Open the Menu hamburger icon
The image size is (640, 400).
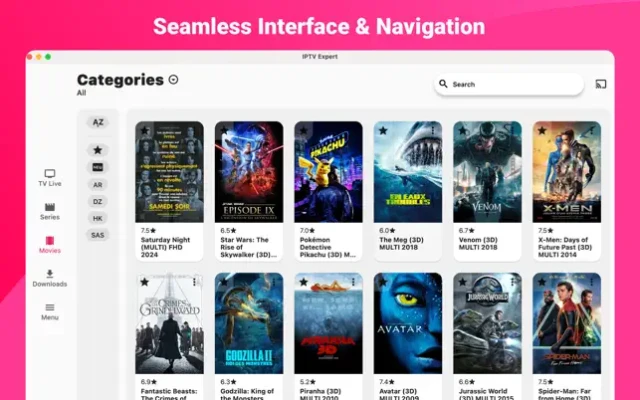[49, 308]
